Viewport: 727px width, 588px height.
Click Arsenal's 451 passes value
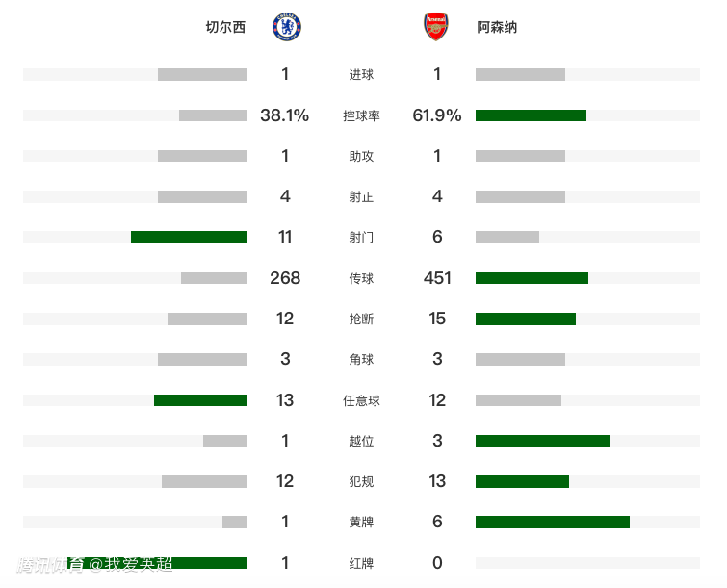(x=437, y=278)
